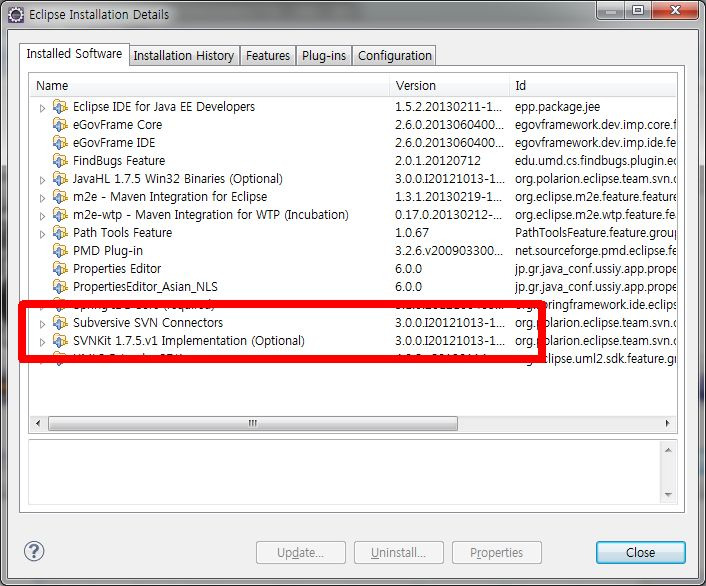This screenshot has height=586, width=706.
Task: Open the help question mark icon
Action: pos(34,551)
